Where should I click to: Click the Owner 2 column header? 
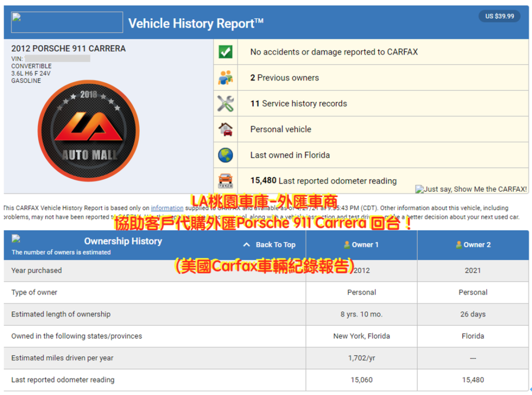(473, 245)
